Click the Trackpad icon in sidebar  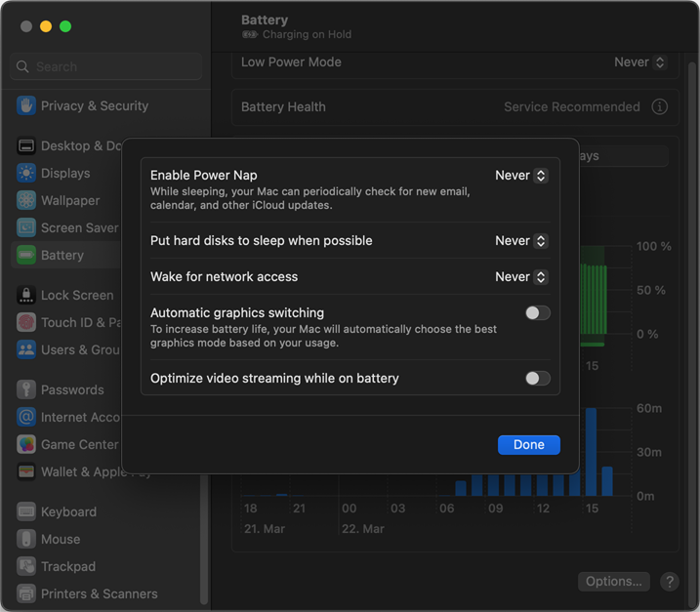coord(26,566)
